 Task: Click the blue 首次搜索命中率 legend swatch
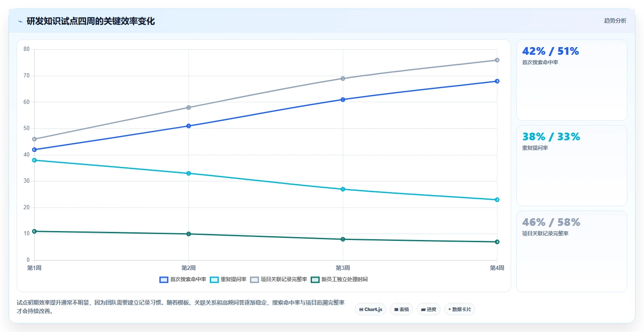click(164, 279)
